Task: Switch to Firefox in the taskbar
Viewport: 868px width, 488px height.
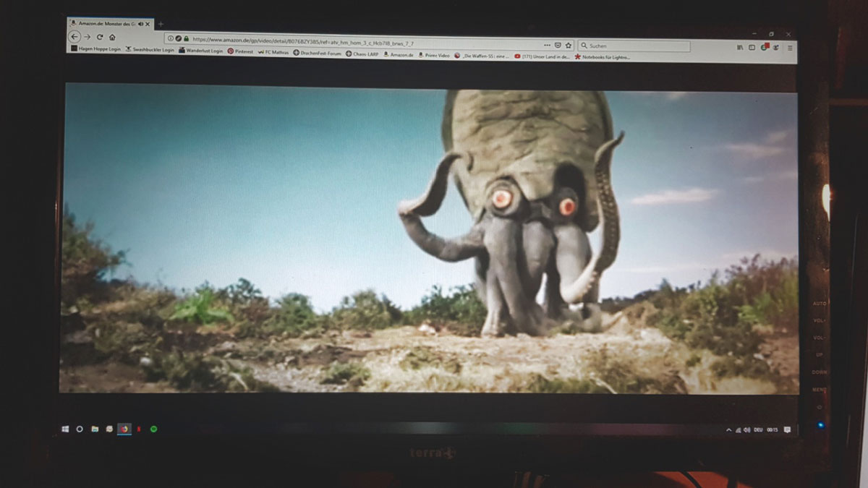Action: click(x=124, y=429)
